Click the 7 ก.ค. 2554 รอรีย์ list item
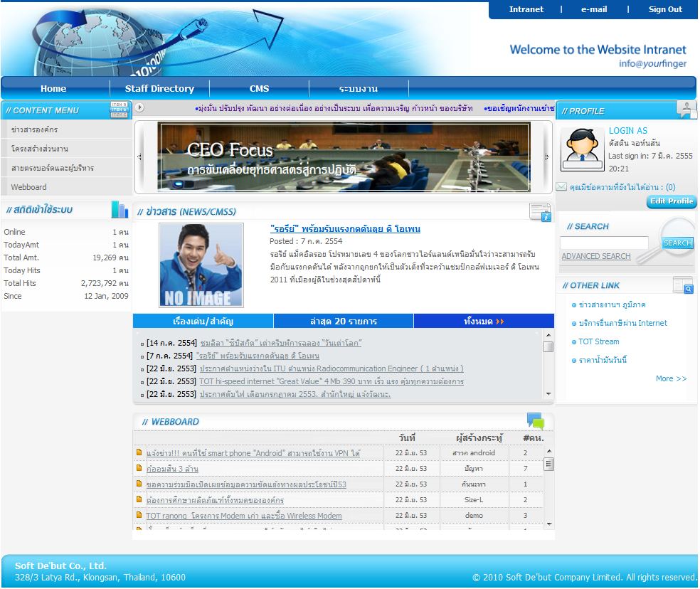This screenshot has height=589, width=700. point(258,356)
